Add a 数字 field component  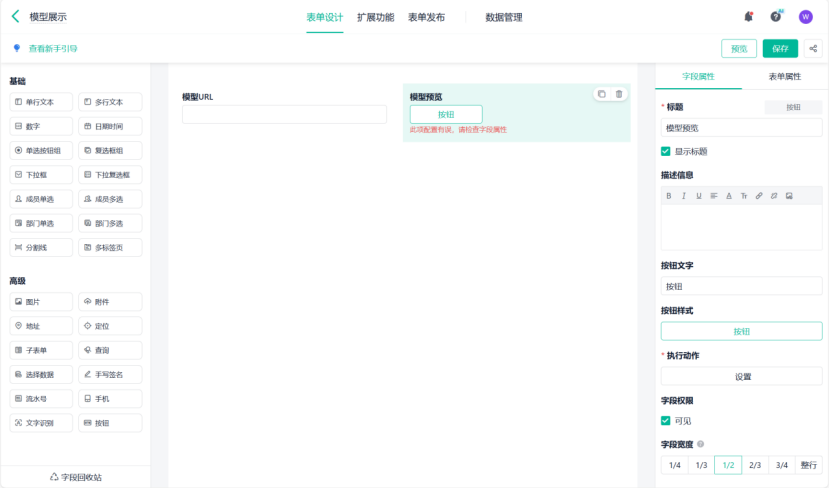41,126
